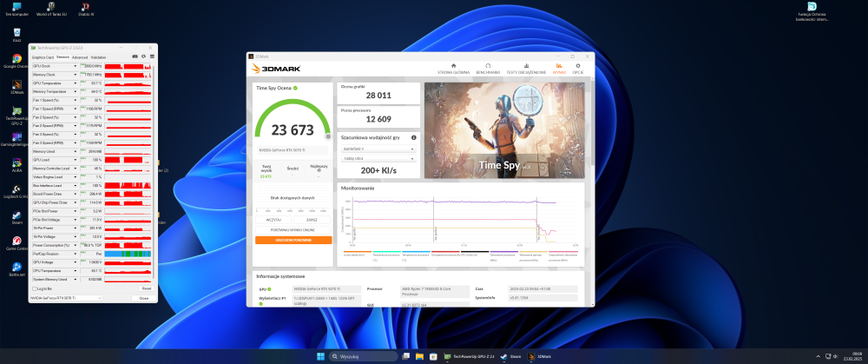Click PerfCap Reason colored graph bar
Viewport: 868px width, 364px height.
[128, 253]
